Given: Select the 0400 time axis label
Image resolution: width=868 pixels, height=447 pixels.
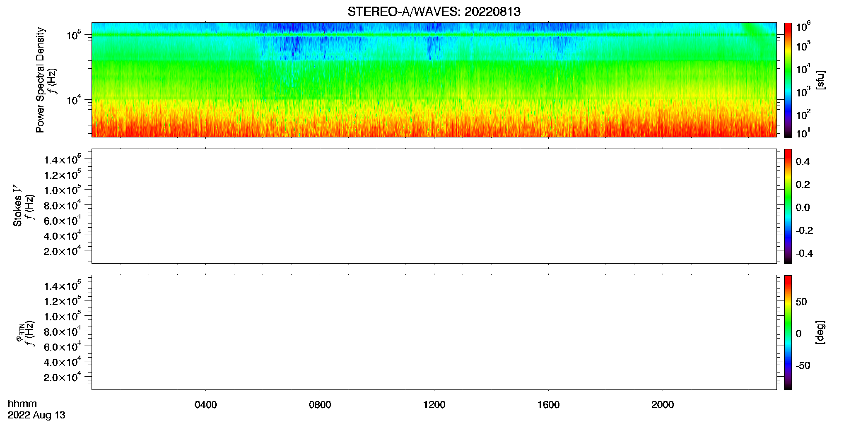Looking at the screenshot, I should (205, 405).
